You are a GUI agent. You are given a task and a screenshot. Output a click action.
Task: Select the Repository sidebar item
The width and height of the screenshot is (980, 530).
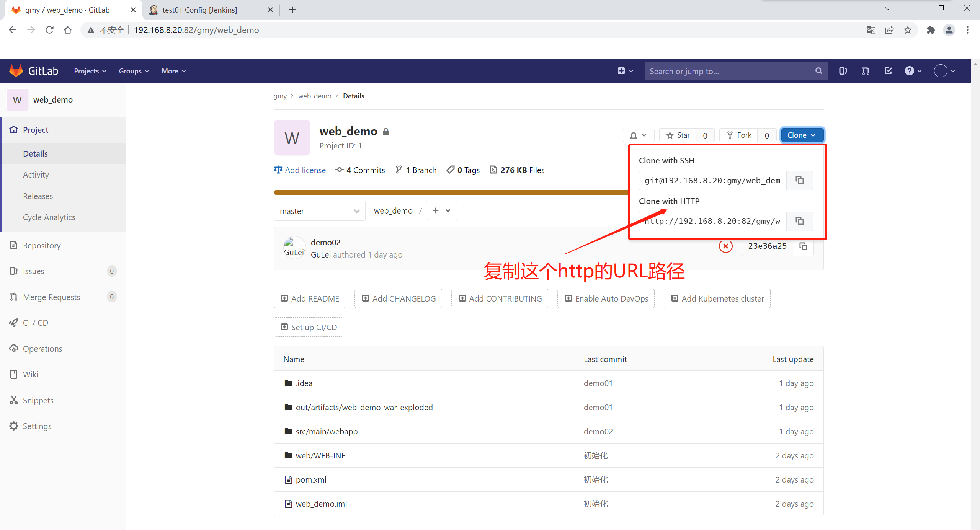click(x=42, y=245)
